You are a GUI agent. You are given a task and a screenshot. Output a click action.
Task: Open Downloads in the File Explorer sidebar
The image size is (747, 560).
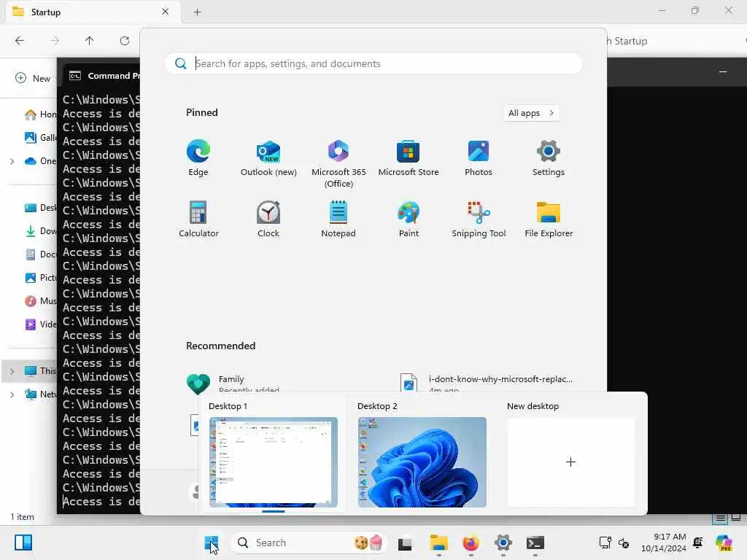(x=41, y=231)
